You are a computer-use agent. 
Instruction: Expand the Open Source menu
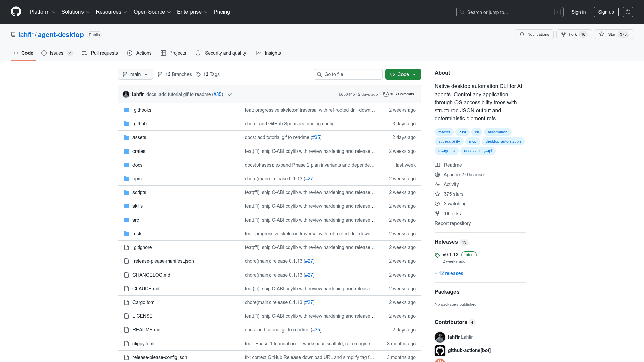152,12
